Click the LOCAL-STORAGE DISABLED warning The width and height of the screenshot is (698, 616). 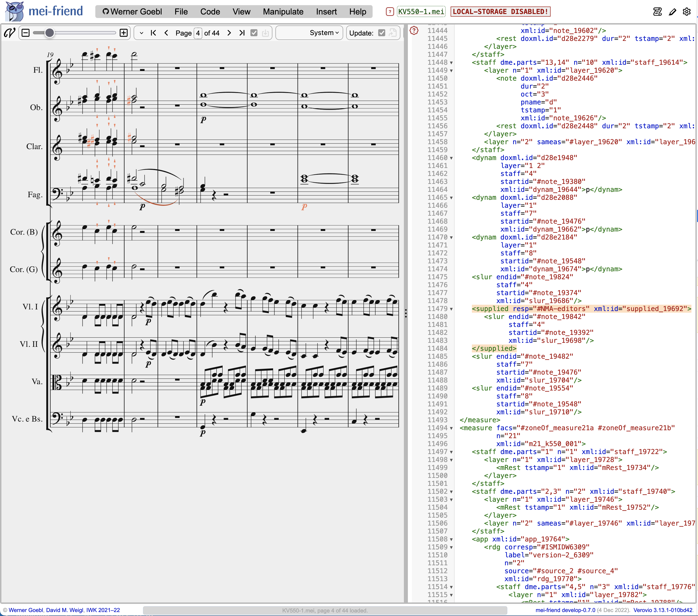[x=500, y=12]
